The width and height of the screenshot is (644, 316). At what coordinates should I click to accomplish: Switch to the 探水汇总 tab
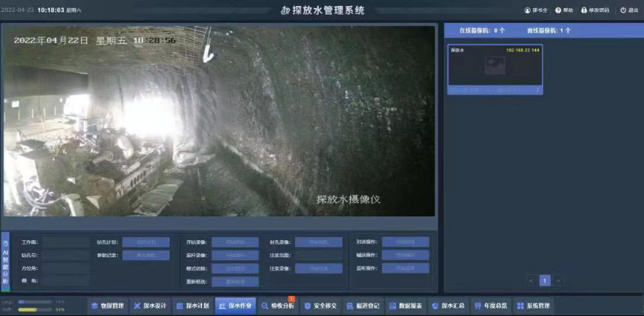(448, 306)
